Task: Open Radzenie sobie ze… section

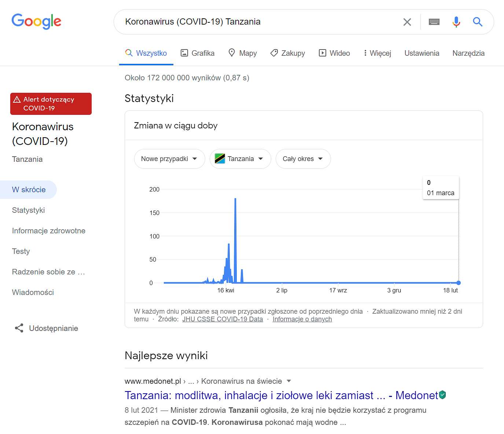Action: 48,272
